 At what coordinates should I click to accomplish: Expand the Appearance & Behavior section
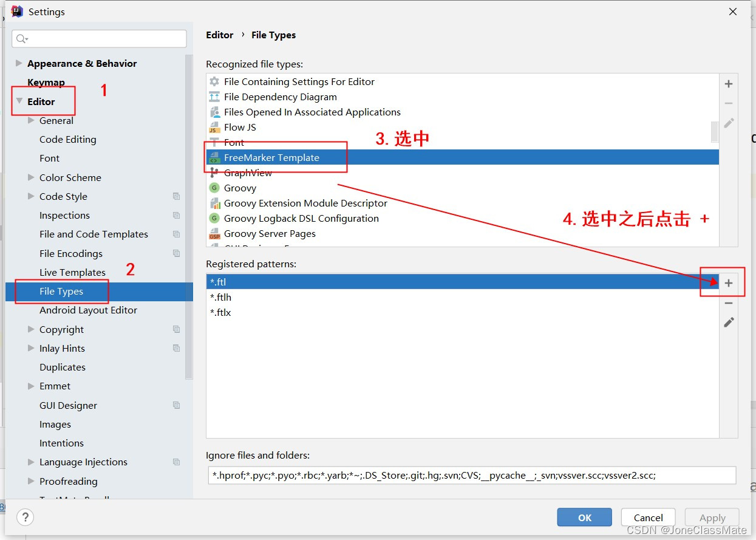[x=18, y=63]
